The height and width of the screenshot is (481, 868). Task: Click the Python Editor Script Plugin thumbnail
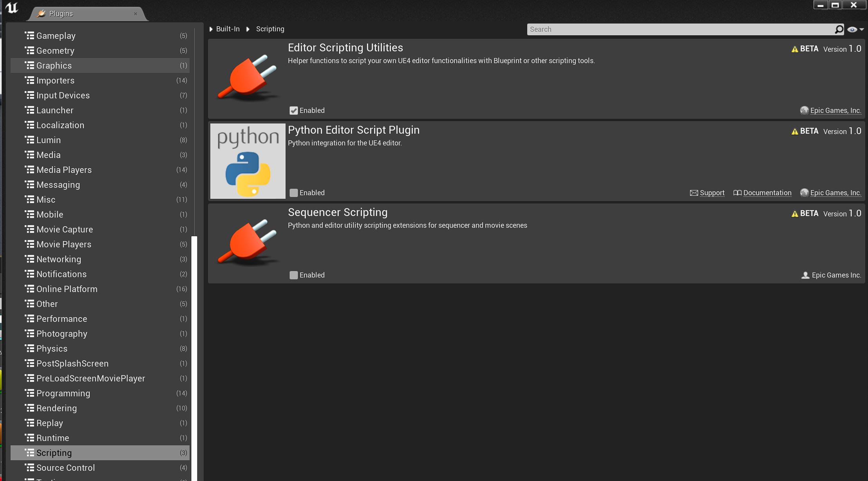coord(247,161)
